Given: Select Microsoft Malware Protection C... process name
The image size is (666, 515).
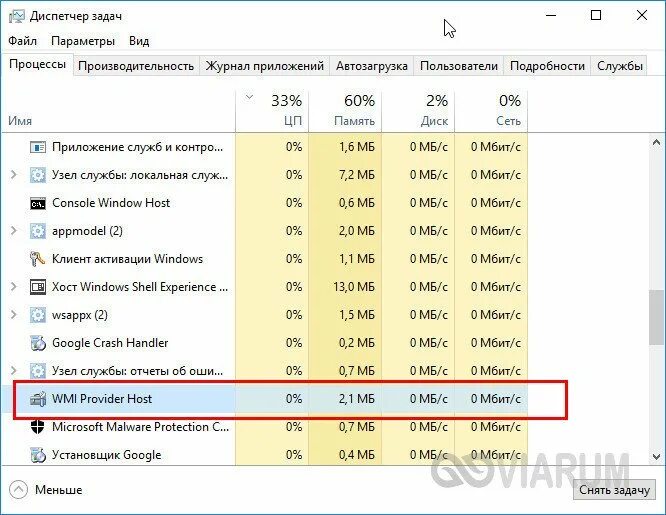Looking at the screenshot, I should tap(141, 427).
